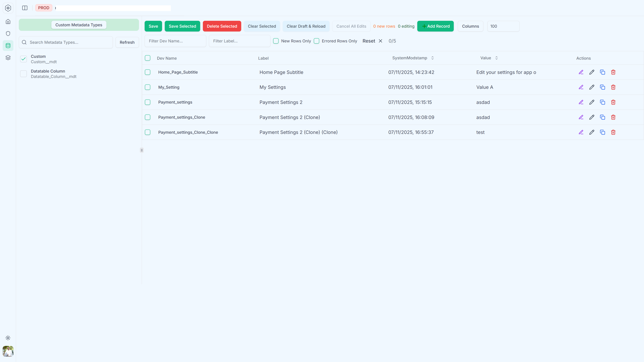Screen dimensions: 644x362
Task: Click Reset to clear filters
Action: point(369,41)
